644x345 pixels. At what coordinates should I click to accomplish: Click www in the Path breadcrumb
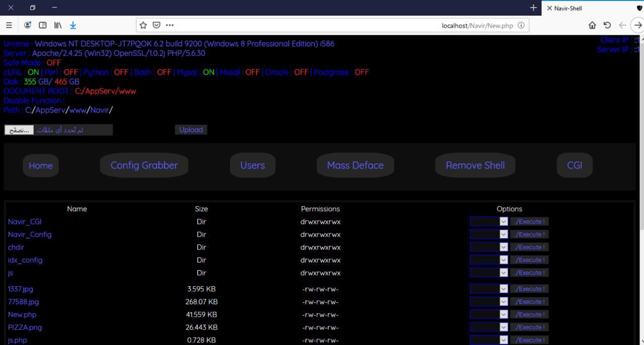77,110
